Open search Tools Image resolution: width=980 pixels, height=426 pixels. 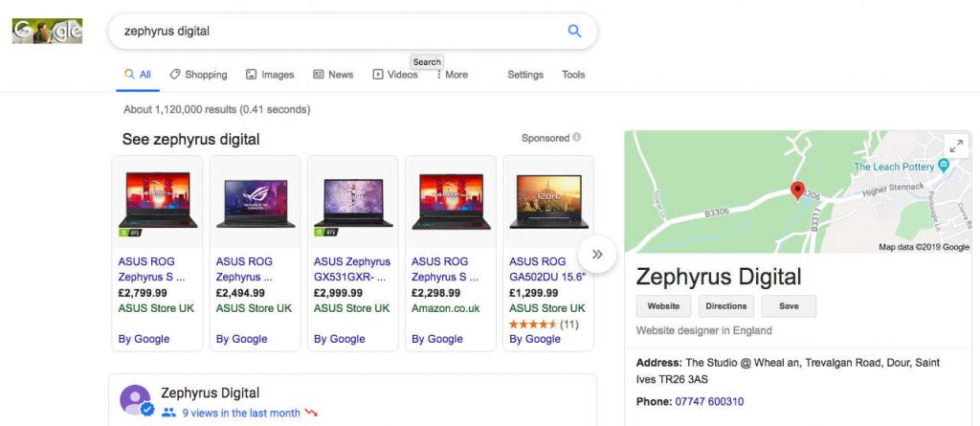pos(573,75)
